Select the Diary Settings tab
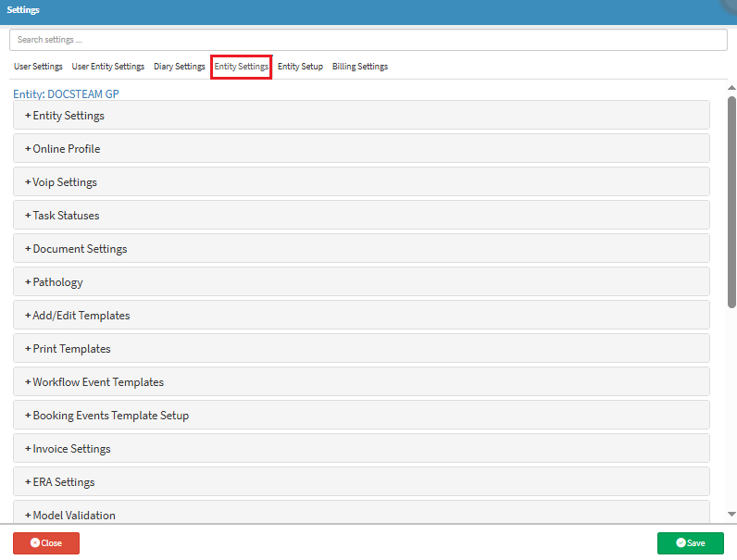 179,67
